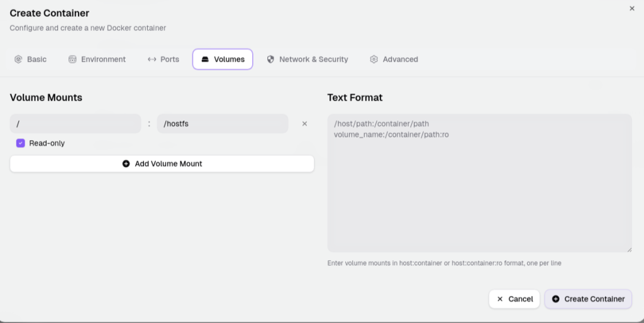Remove the /hostfs volume mount
Viewport: 644px width, 323px height.
tap(304, 124)
